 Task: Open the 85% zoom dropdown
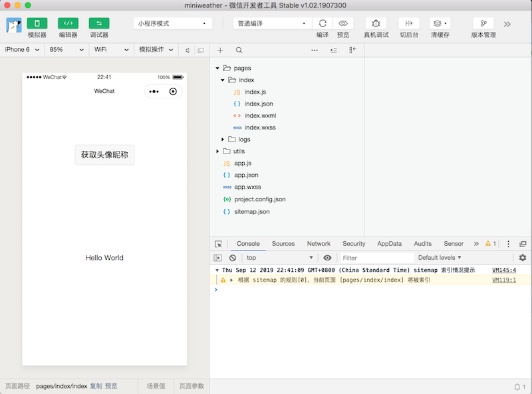(66, 50)
